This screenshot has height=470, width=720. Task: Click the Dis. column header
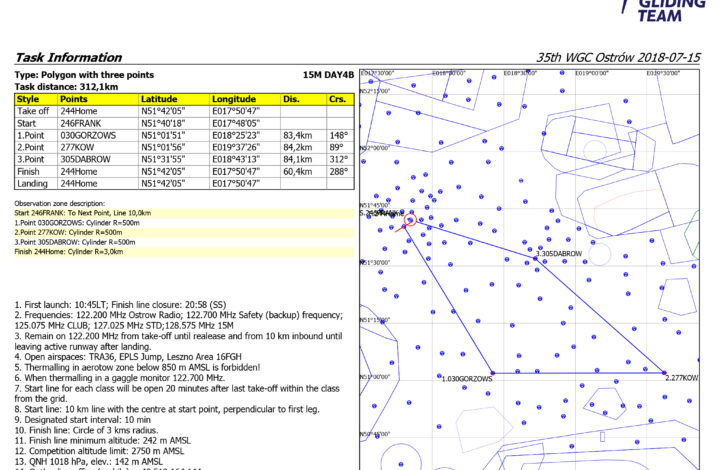(292, 100)
